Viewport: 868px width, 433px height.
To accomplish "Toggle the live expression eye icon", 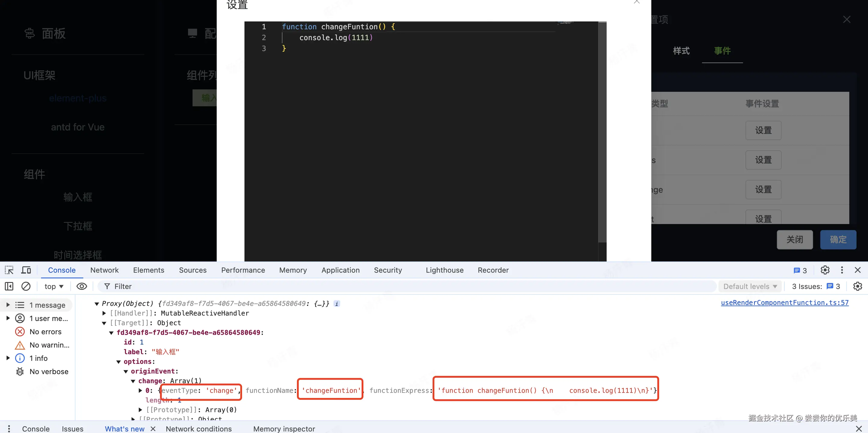I will [x=81, y=286].
